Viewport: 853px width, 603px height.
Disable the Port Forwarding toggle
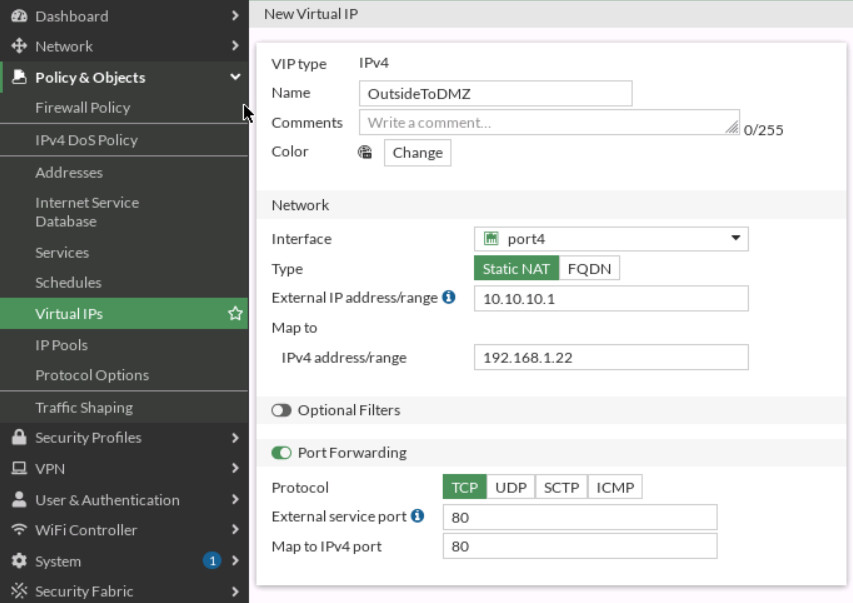(281, 453)
